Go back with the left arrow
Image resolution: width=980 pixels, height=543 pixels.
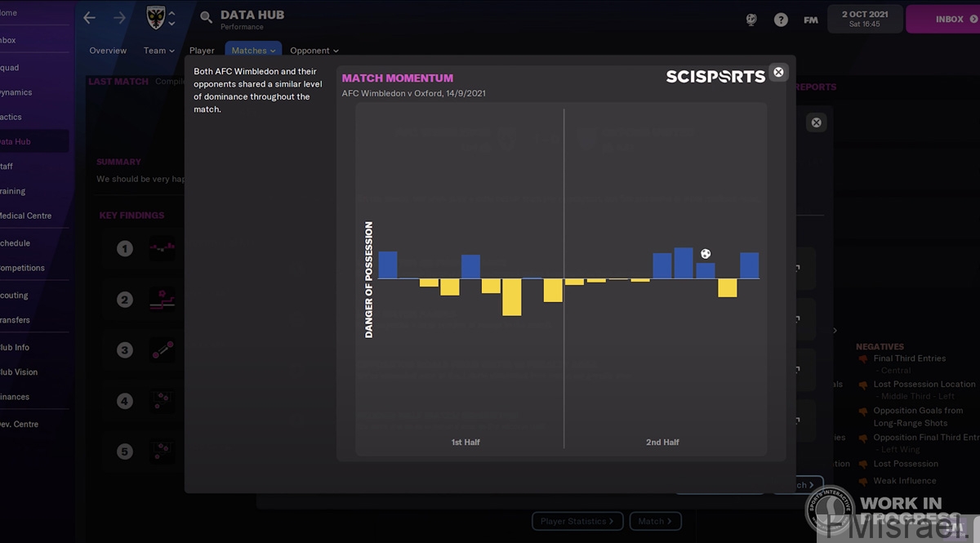[x=90, y=18]
